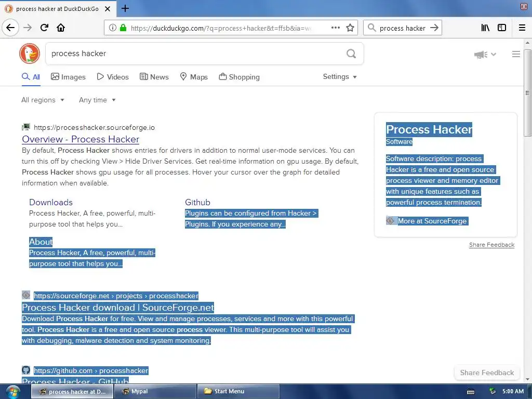
Task: Open Overview - Process Hacker result
Action: pos(81,139)
